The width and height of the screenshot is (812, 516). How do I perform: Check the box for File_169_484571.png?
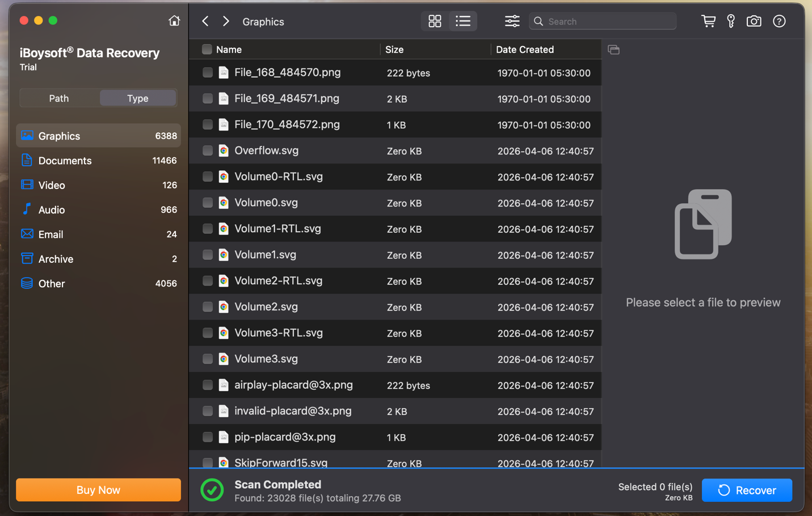point(208,99)
